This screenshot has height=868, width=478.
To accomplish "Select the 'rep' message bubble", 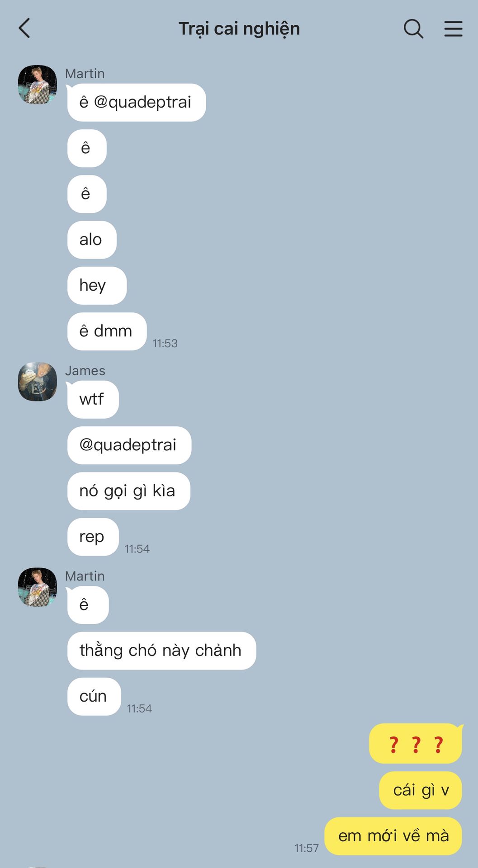I will click(x=93, y=537).
